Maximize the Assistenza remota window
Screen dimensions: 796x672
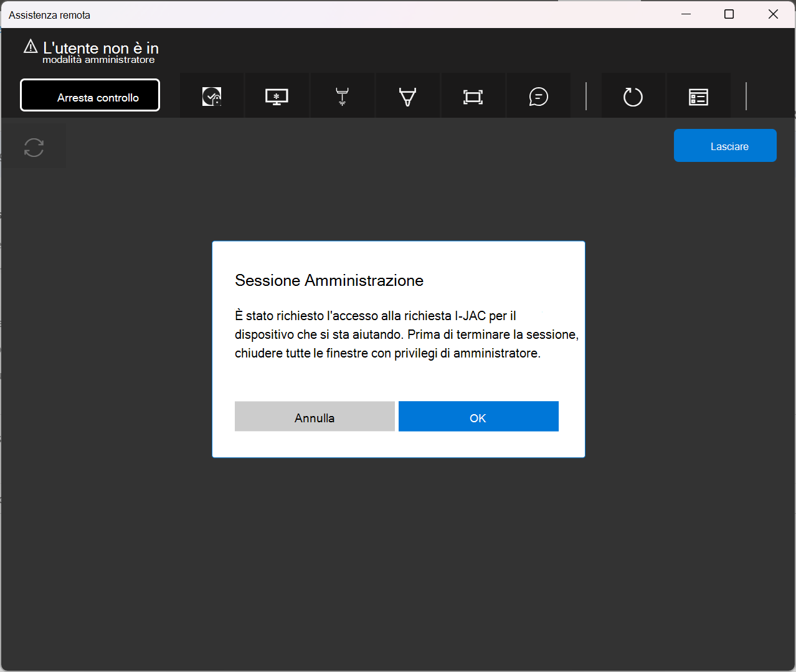729,14
